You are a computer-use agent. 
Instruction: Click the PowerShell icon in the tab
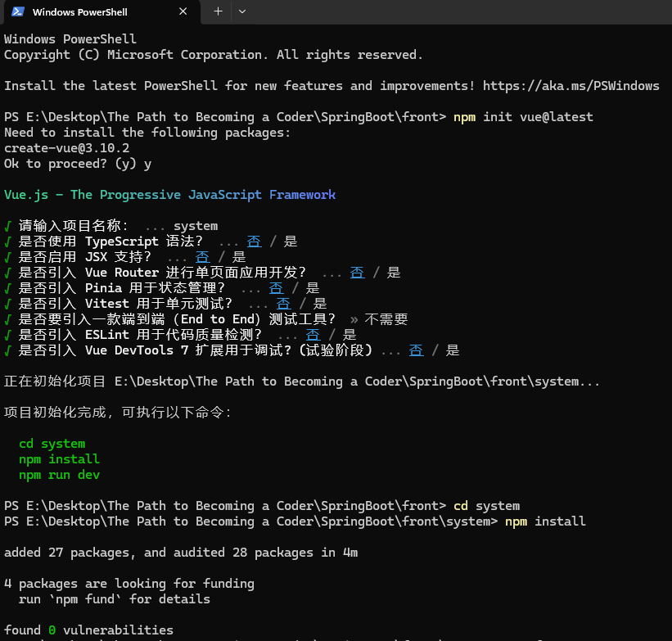point(17,11)
